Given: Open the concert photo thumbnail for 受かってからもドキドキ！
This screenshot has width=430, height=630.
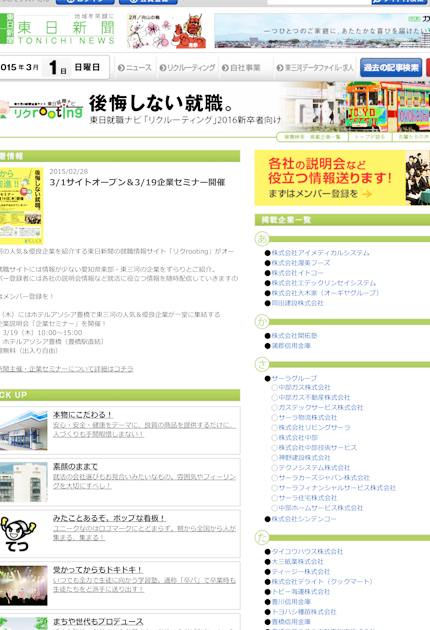Looking at the screenshot, I should click(x=23, y=585).
